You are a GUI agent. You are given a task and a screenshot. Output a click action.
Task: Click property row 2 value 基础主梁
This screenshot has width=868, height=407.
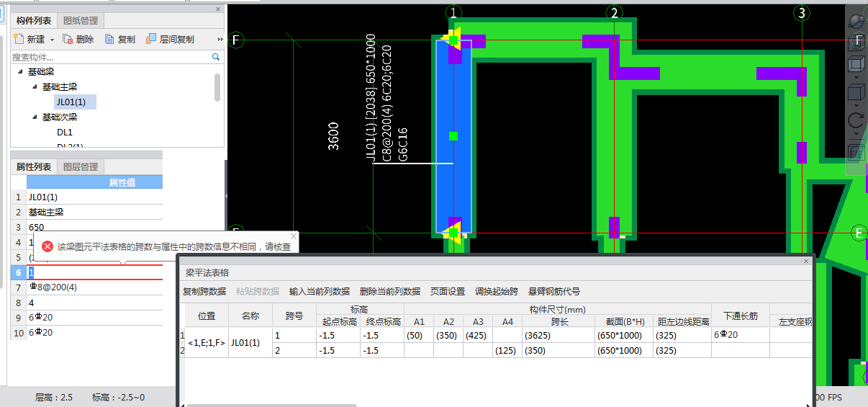pos(94,212)
